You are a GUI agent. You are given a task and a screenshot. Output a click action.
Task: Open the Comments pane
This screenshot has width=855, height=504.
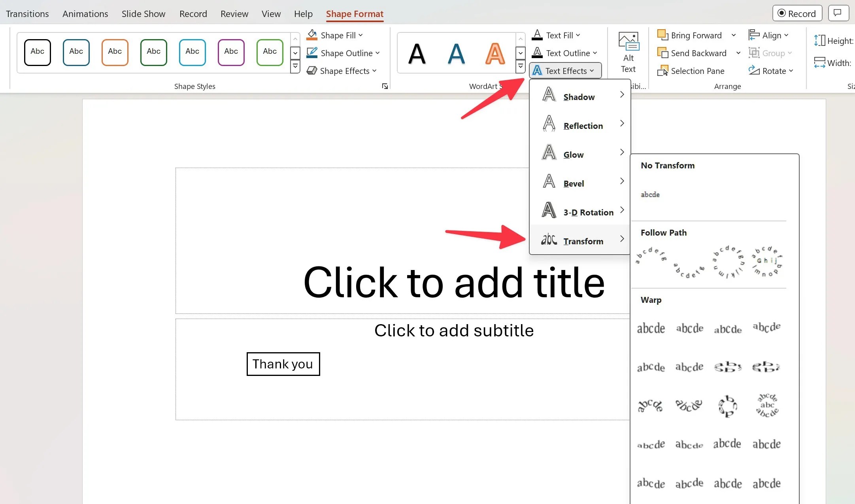(838, 13)
